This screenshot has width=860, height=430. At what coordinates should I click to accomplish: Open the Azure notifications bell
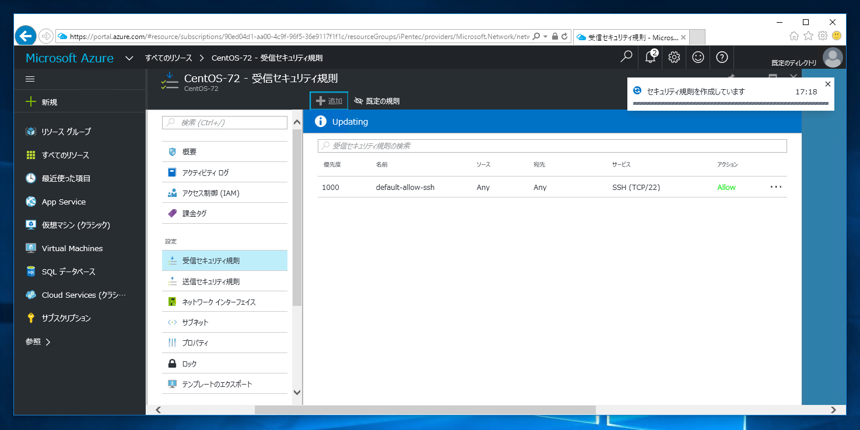point(651,57)
